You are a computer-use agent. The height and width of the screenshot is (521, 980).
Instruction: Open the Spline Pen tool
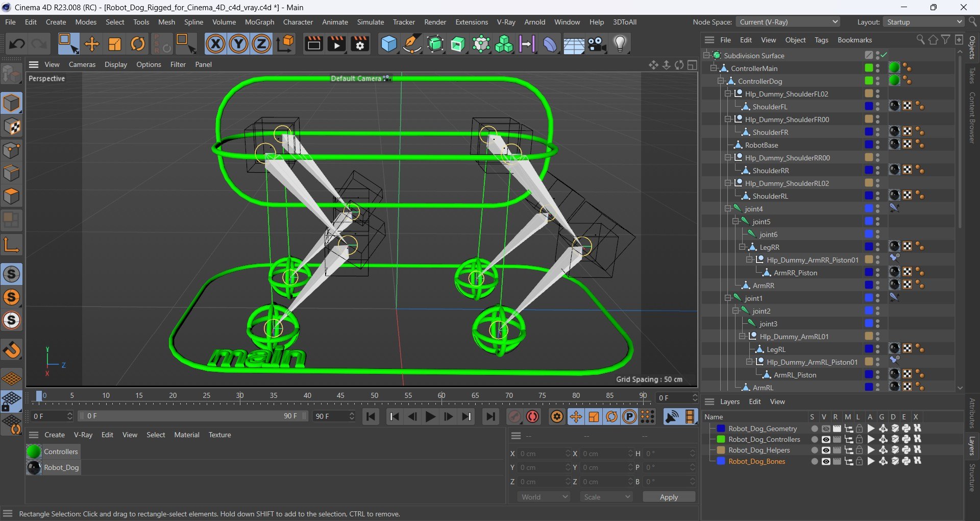[x=412, y=44]
